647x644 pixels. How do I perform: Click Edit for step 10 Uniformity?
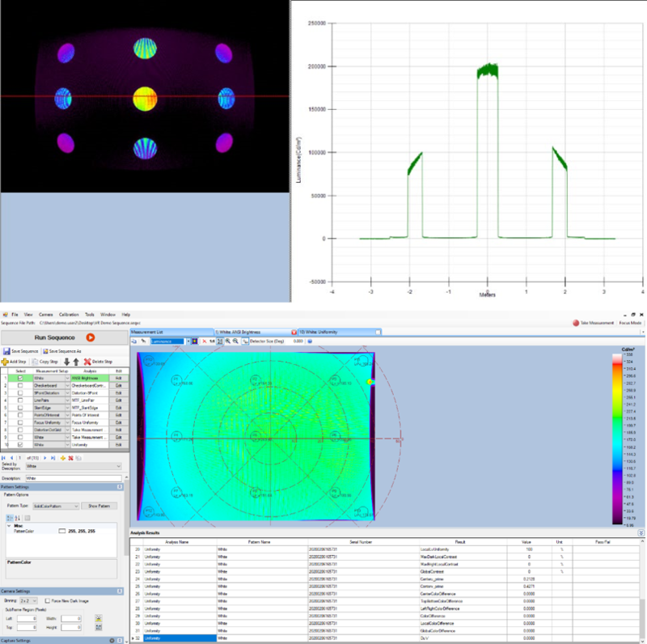[119, 445]
